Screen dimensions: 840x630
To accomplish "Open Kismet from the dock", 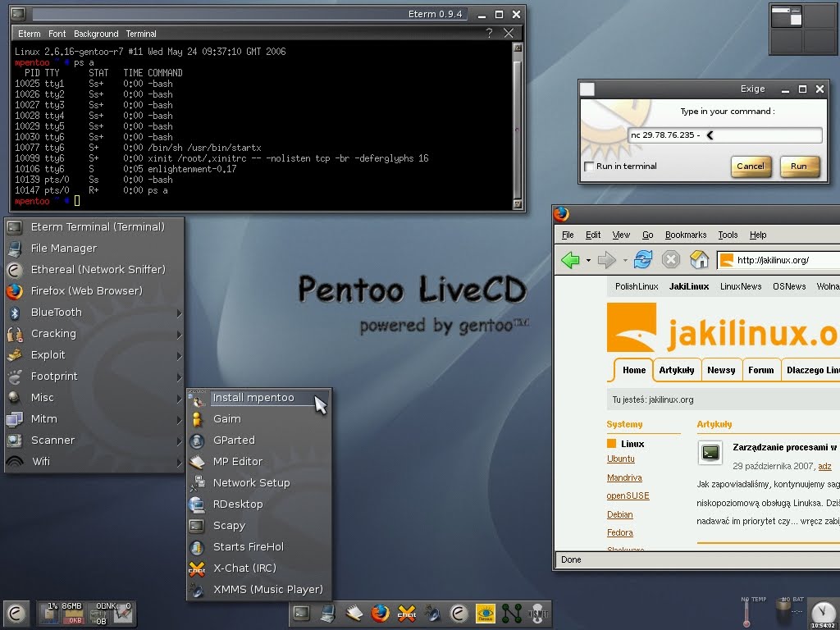I will coord(537,614).
